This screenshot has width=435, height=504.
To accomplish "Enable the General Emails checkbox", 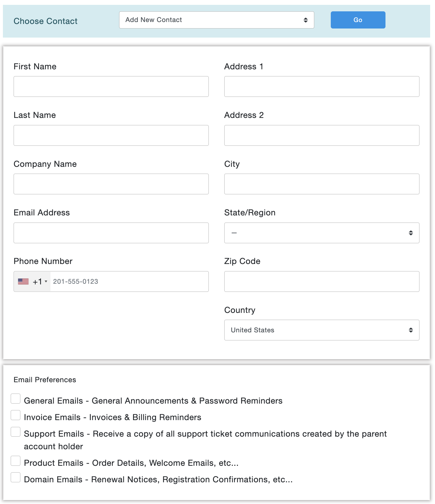I will pyautogui.click(x=16, y=399).
